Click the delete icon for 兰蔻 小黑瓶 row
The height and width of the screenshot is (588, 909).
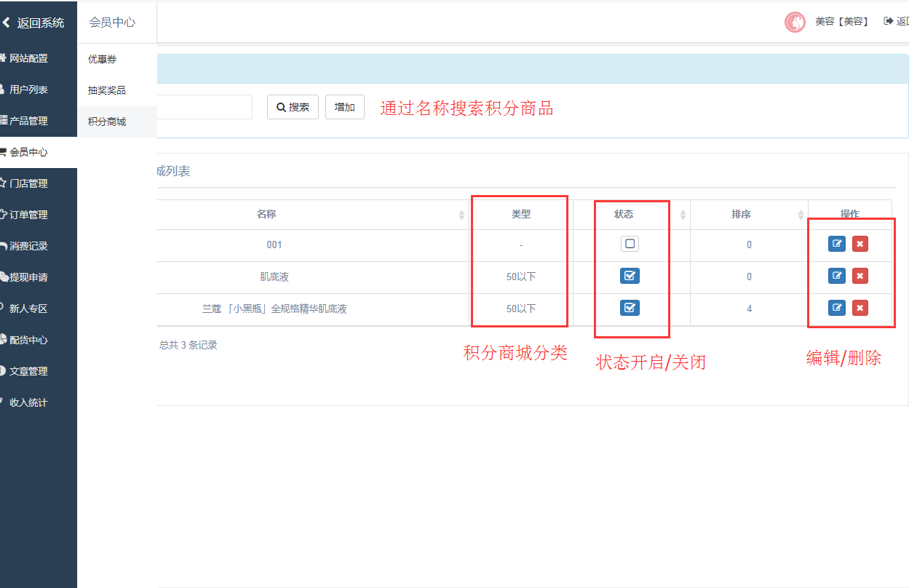click(x=860, y=308)
